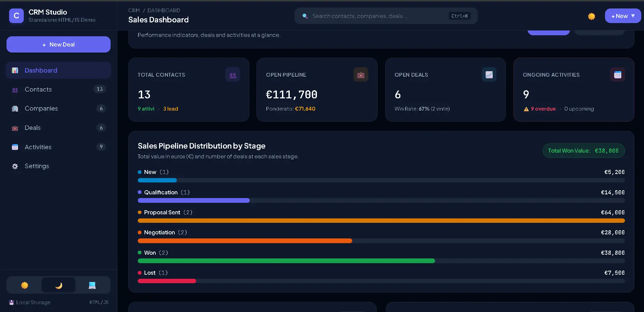Click the Won stage progress bar
Image resolution: width=644 pixels, height=312 pixels.
pos(381,261)
